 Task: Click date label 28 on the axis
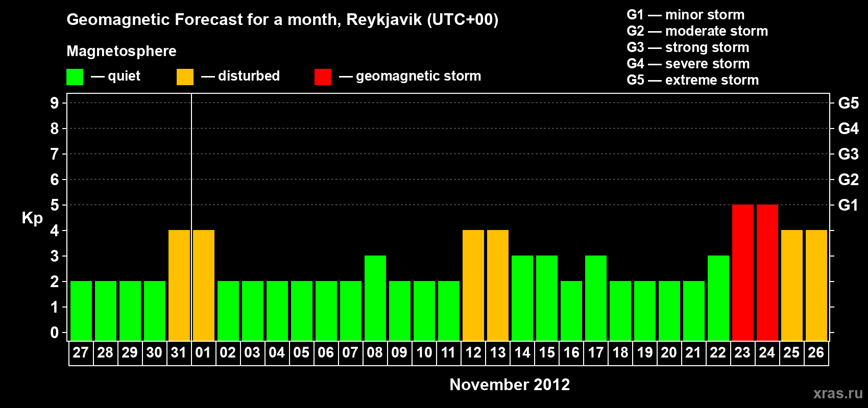pos(105,353)
